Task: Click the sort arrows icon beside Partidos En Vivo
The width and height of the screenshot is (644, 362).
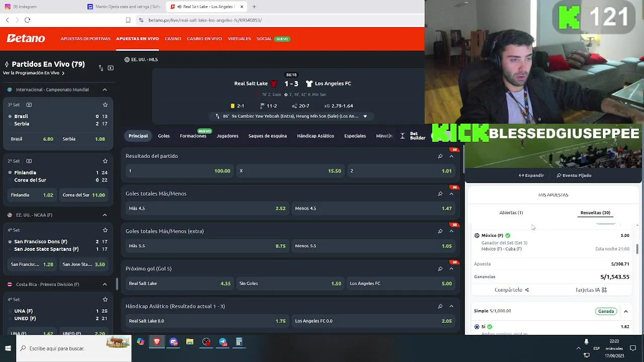Action: click(101, 68)
